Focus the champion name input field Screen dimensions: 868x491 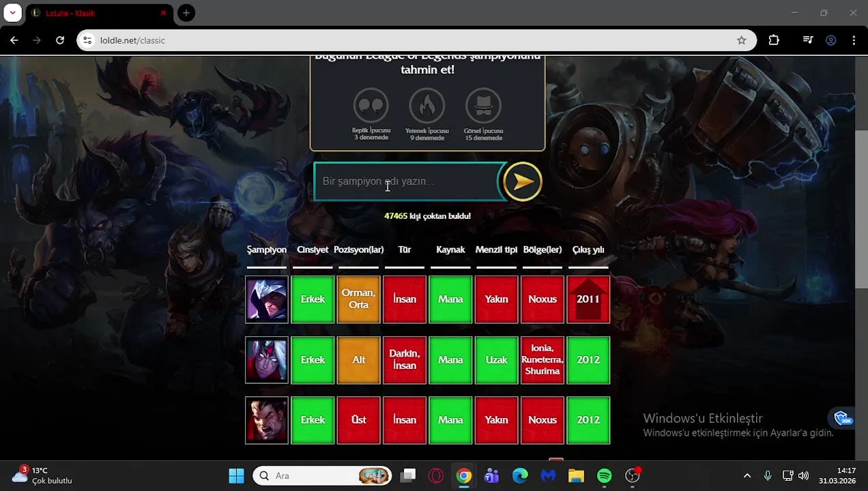[x=407, y=181]
